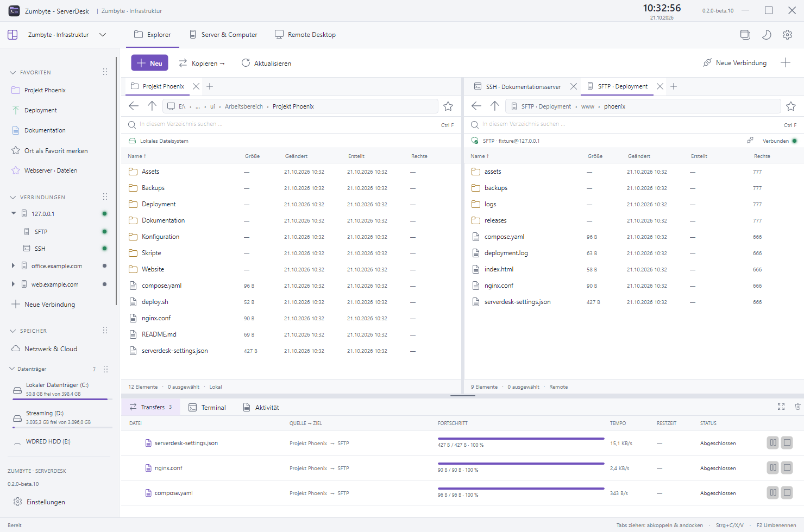Expand transfers panel fullscreen icon
This screenshot has height=532, width=804.
[781, 407]
